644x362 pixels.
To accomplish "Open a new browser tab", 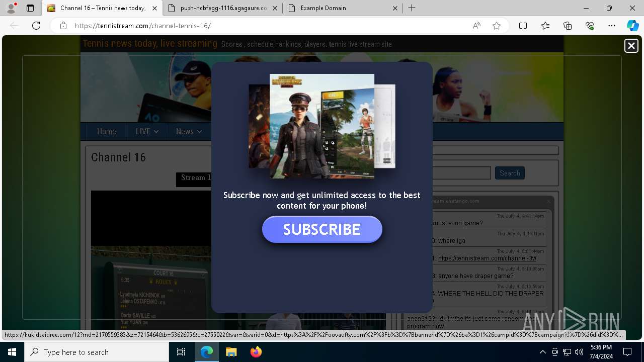I will point(412,8).
